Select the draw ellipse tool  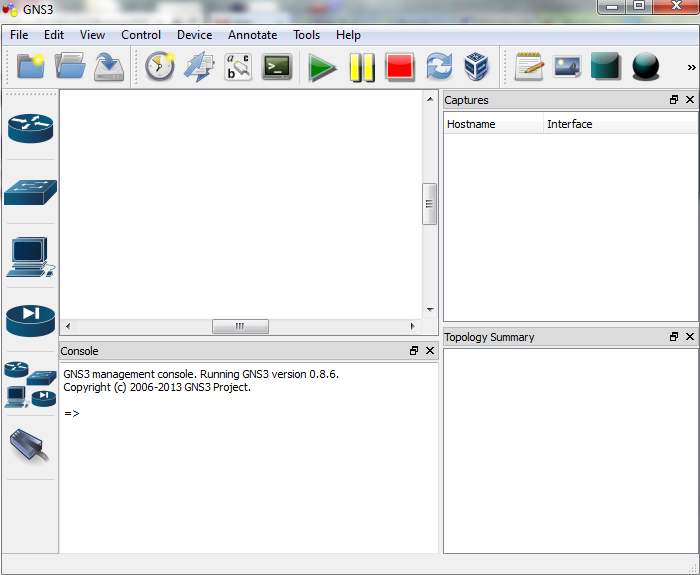point(646,67)
